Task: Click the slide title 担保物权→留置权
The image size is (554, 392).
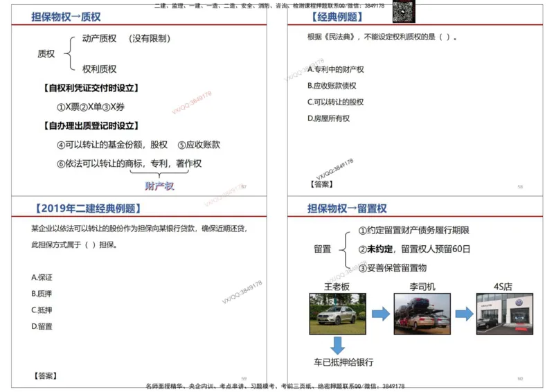Action: click(347, 208)
